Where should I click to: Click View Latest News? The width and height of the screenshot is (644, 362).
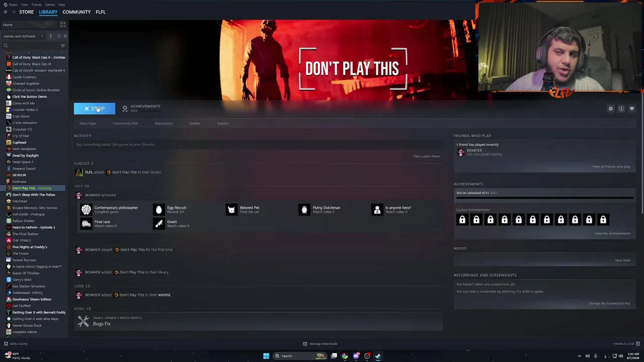click(427, 156)
